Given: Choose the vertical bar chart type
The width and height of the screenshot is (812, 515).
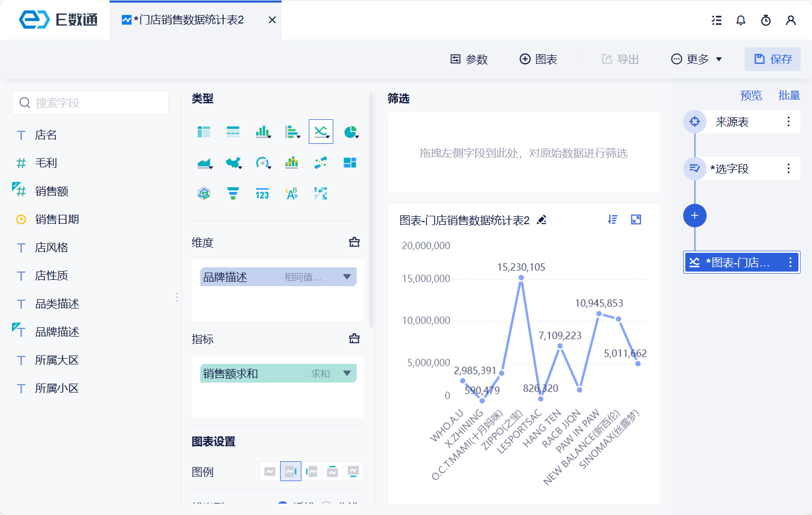Looking at the screenshot, I should point(263,132).
